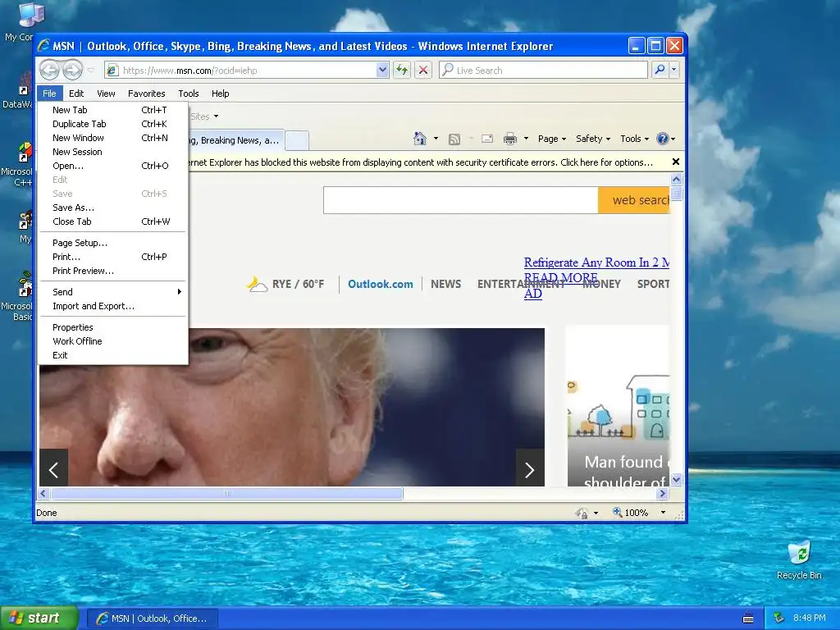This screenshot has width=840, height=630.
Task: Expand the Home button dropdown arrow
Action: pos(436,139)
